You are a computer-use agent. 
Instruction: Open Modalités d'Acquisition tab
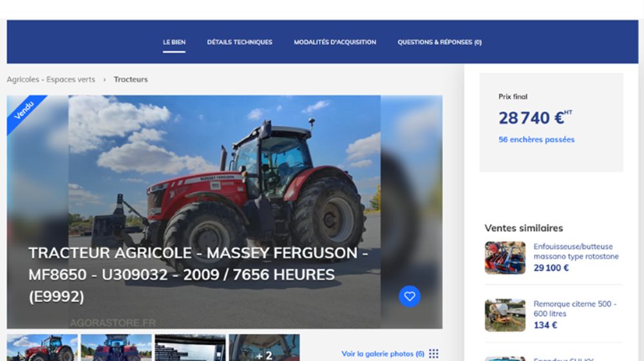click(x=335, y=42)
